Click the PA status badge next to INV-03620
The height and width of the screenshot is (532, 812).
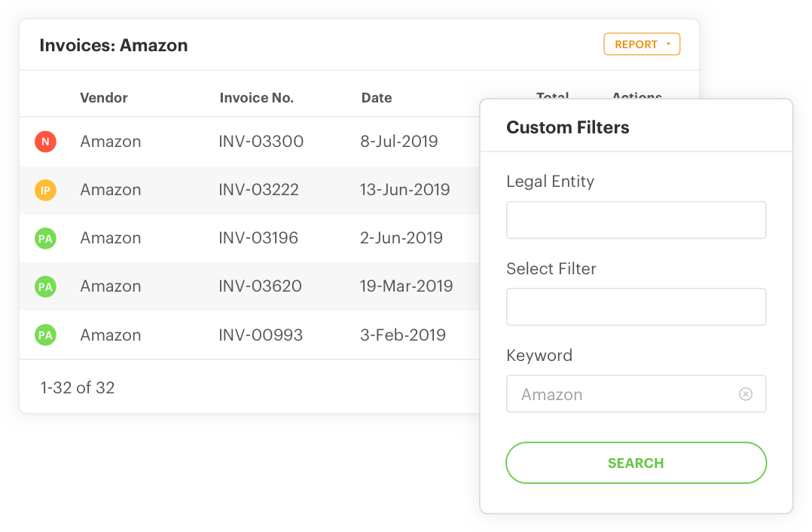[45, 286]
